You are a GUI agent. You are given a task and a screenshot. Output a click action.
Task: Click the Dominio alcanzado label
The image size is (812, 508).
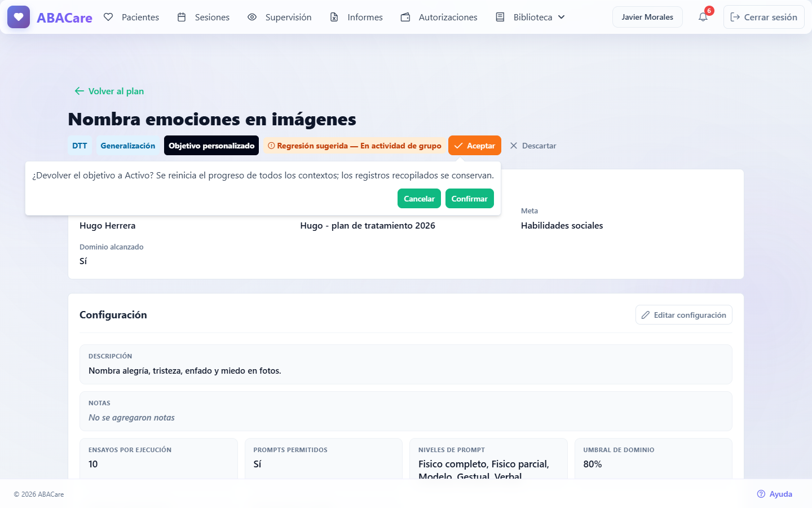click(112, 247)
